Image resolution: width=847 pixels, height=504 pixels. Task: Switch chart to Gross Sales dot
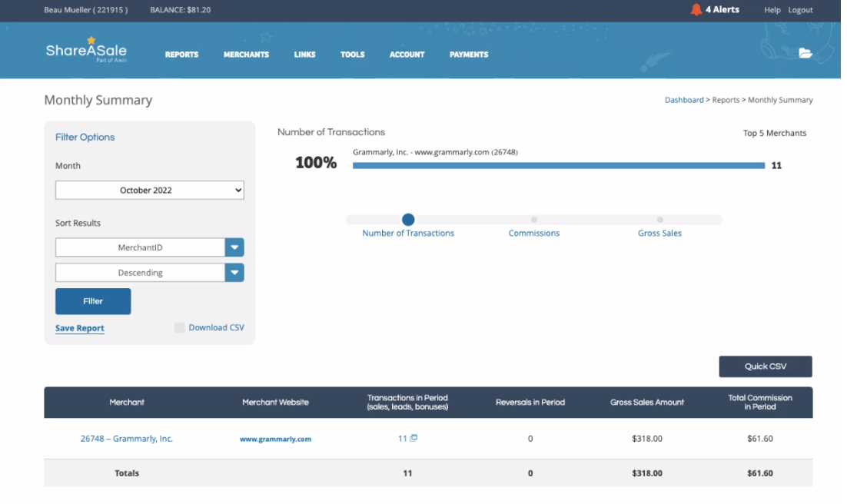(x=659, y=219)
